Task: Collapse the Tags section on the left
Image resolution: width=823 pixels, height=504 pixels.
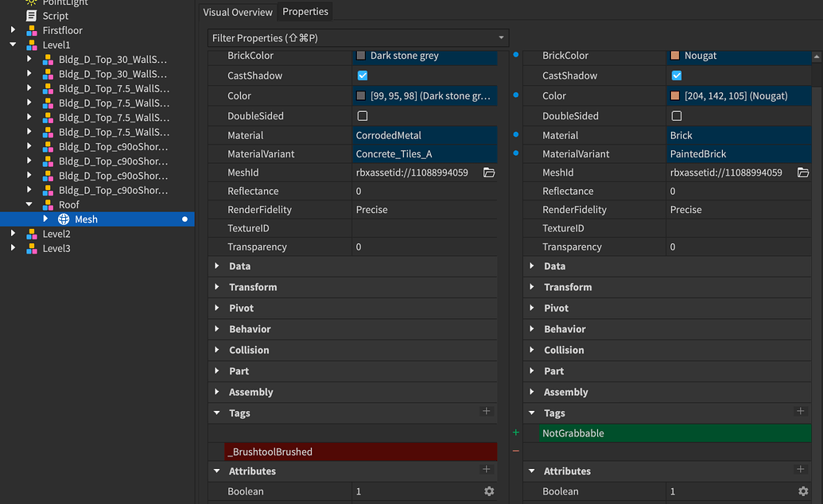Action: (x=215, y=413)
